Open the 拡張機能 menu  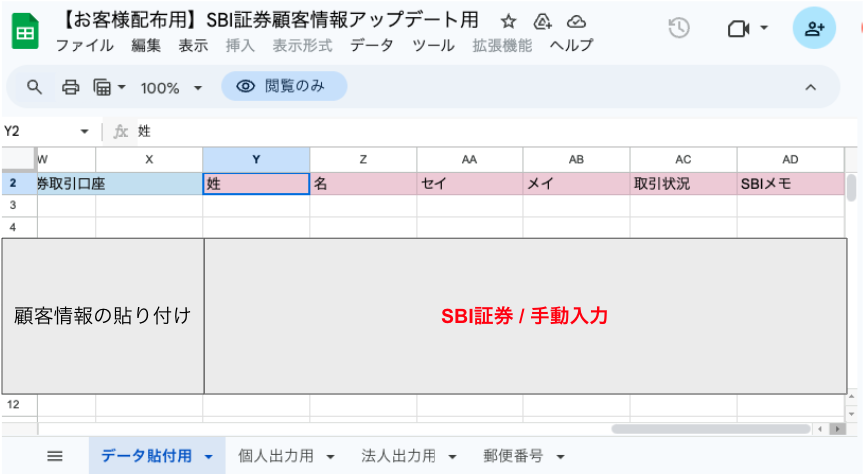click(x=502, y=45)
